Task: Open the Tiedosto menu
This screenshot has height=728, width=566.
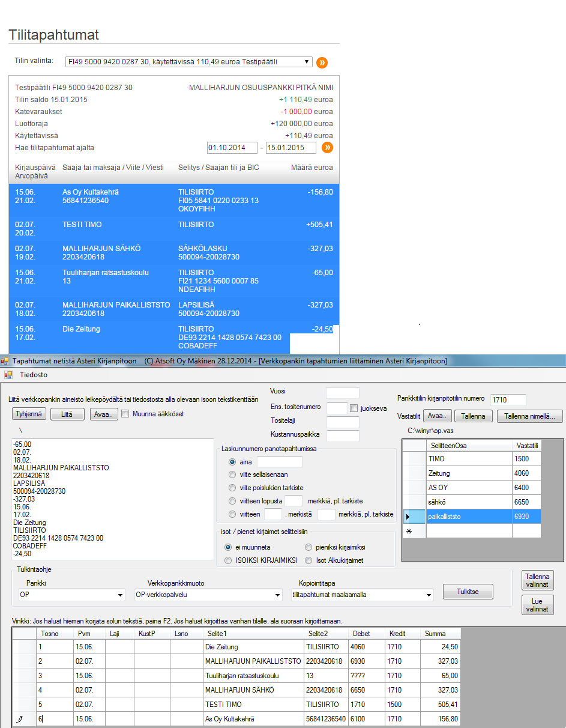Action: (34, 375)
